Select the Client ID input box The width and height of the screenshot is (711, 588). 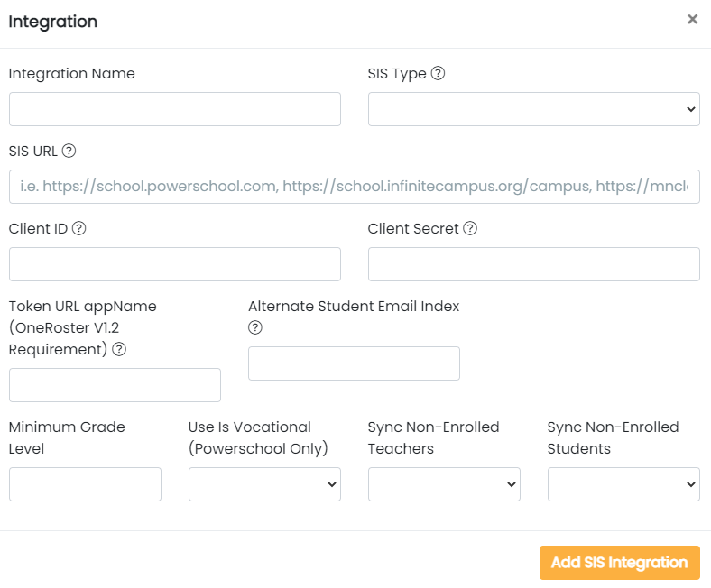(175, 264)
